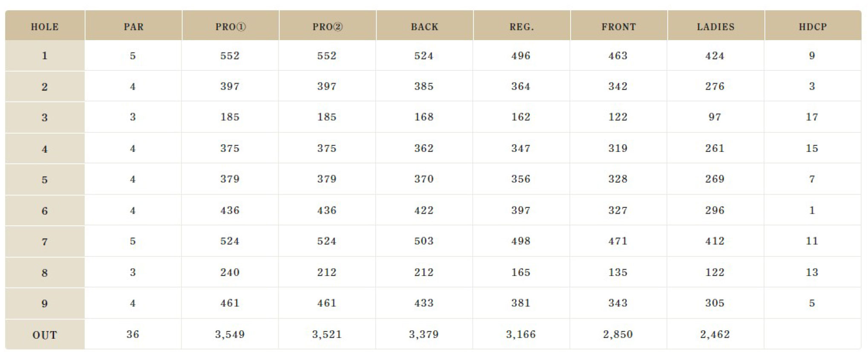Select the PAR column header
Viewport: 868px width, 352px height.
click(133, 26)
